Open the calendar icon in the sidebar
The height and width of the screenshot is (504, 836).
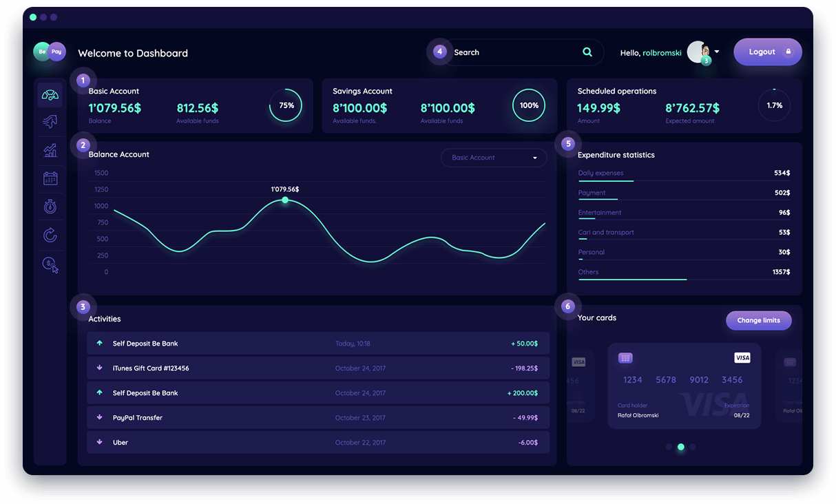(50, 178)
